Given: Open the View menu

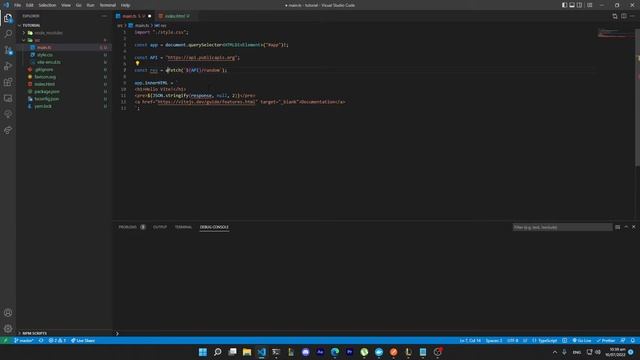Looking at the screenshot, I should tap(66, 5).
